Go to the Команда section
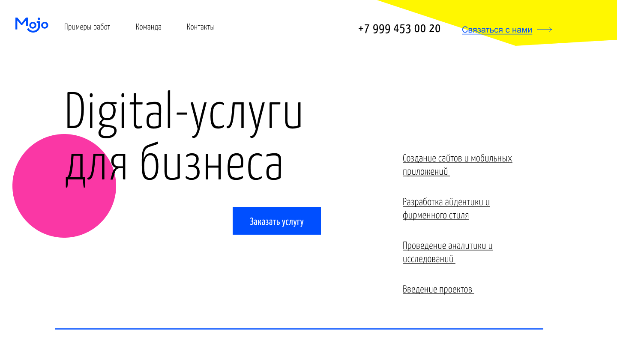 (x=148, y=27)
